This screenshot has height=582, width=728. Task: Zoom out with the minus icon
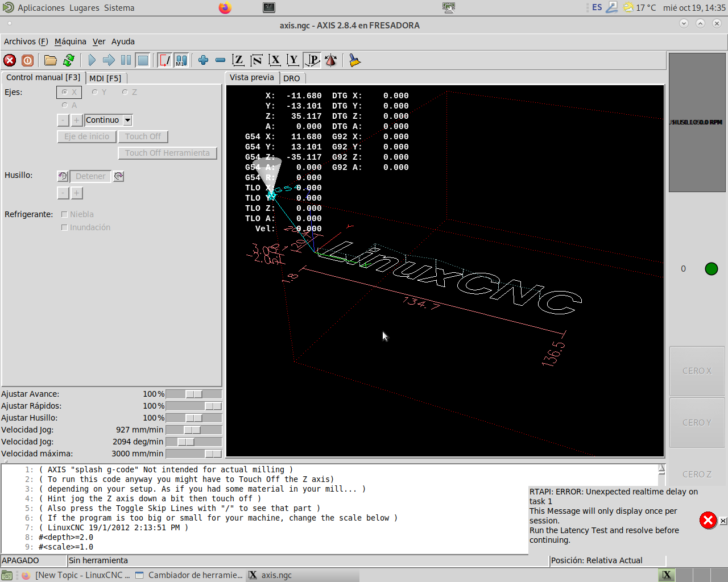[x=220, y=60]
